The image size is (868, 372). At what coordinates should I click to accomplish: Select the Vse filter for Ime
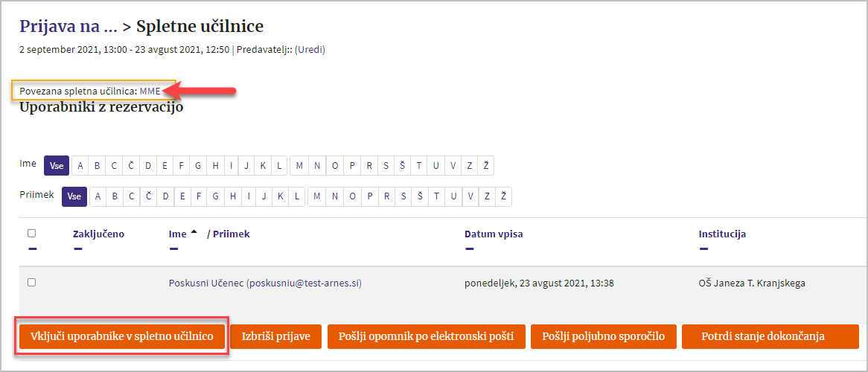[57, 165]
